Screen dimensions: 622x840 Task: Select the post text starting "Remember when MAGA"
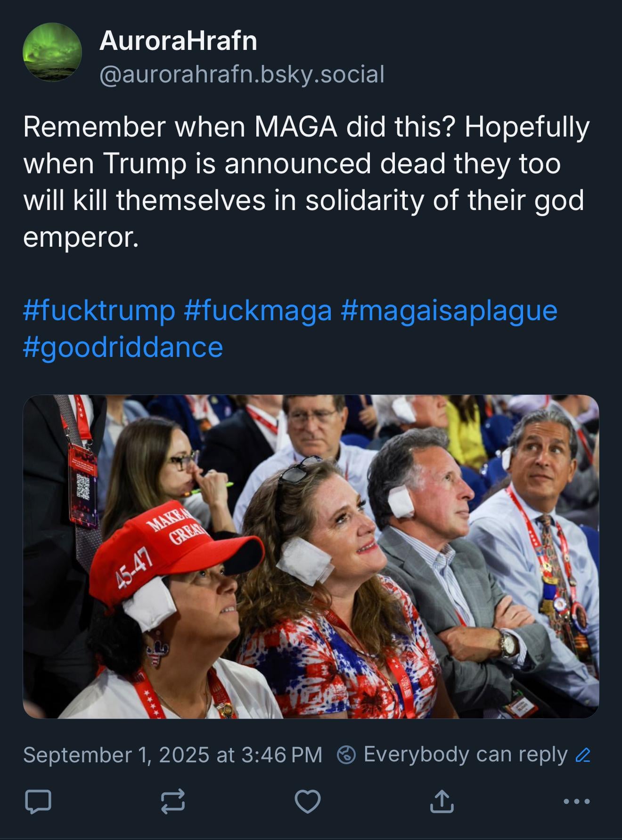306,182
